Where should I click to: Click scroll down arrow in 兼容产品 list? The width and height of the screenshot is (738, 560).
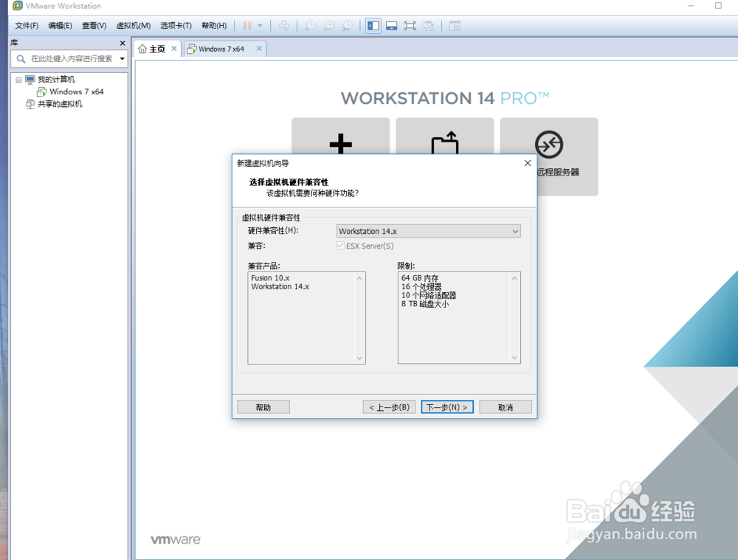click(x=359, y=358)
